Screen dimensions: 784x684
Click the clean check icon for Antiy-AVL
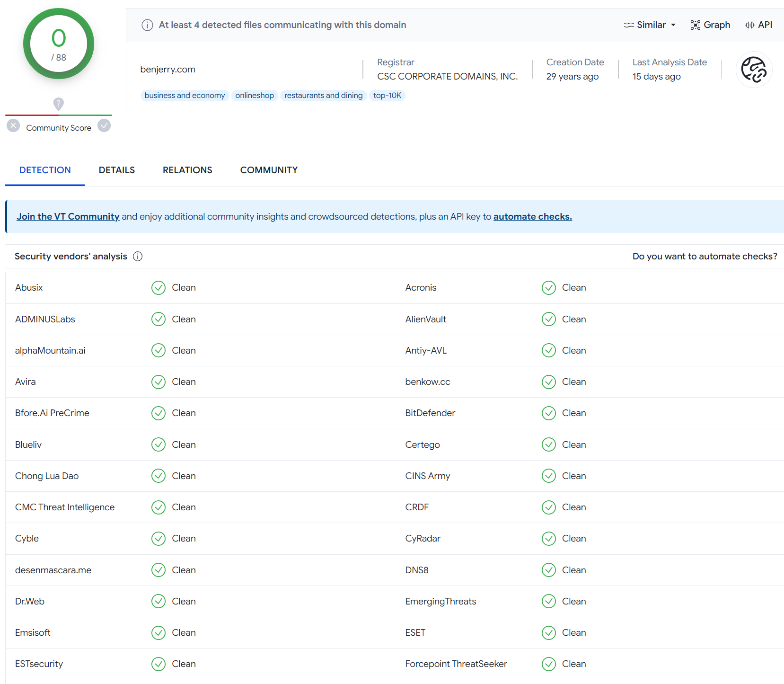[549, 351]
